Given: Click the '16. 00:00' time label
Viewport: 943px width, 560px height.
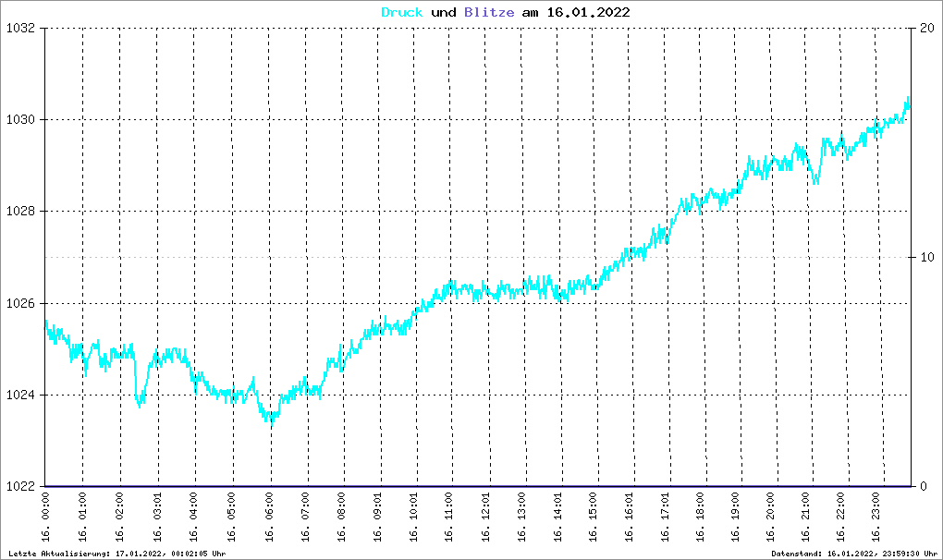Looking at the screenshot, I should pyautogui.click(x=45, y=517).
